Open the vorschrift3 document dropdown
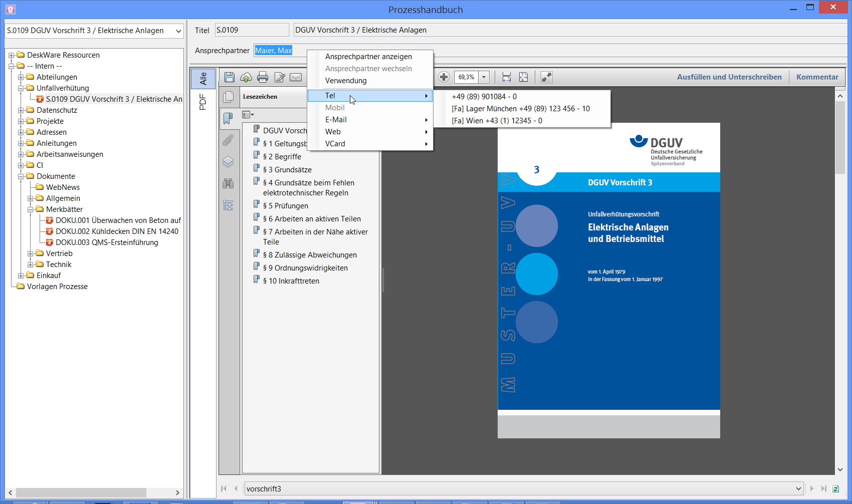 coord(798,489)
